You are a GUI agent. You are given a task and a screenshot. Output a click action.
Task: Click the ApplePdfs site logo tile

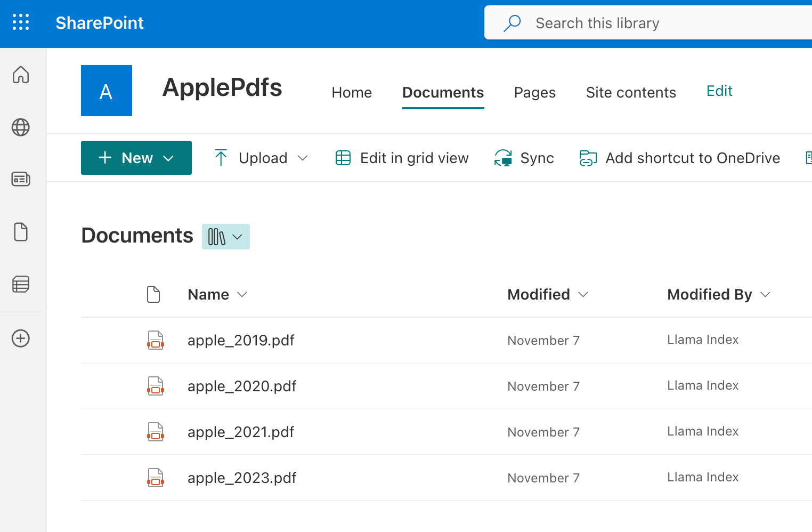tap(107, 91)
